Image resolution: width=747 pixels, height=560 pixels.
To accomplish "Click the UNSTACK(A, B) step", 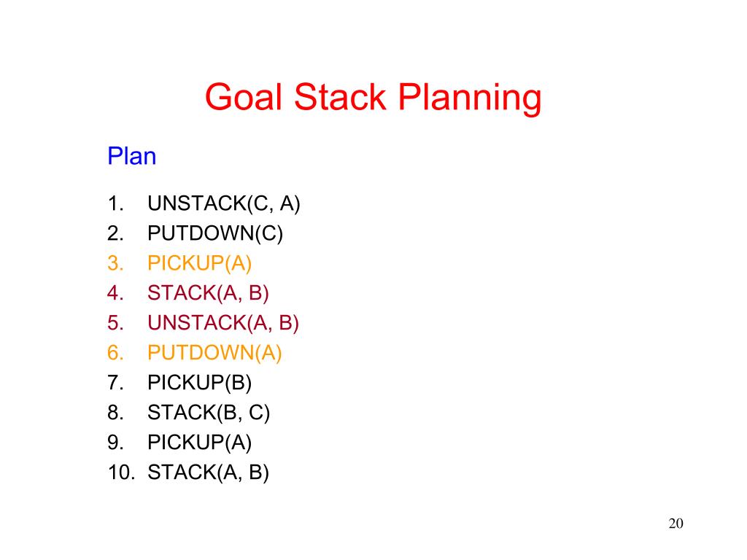I will click(223, 323).
